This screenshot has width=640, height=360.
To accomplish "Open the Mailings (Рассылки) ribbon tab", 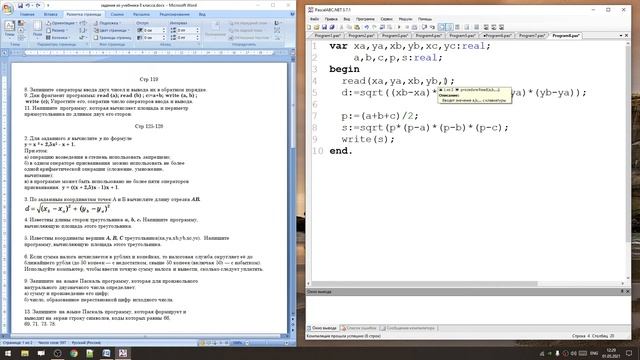I will click(141, 14).
